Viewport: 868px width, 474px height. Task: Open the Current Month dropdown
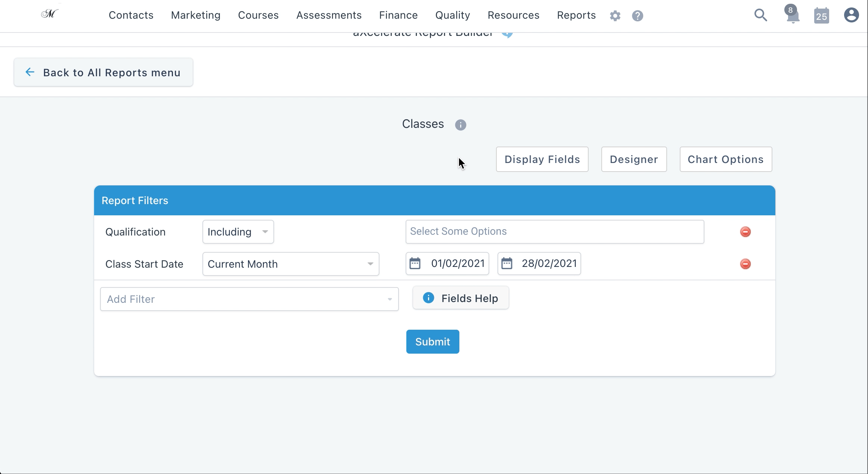(x=291, y=264)
